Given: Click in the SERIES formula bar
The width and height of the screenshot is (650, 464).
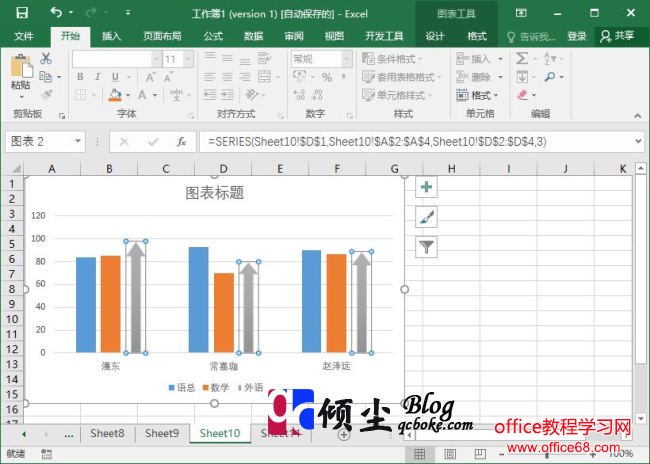Looking at the screenshot, I should [x=416, y=142].
